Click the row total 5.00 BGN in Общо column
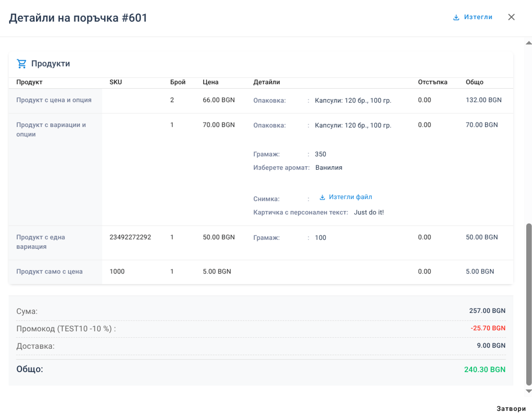The image size is (532, 418). [480, 271]
